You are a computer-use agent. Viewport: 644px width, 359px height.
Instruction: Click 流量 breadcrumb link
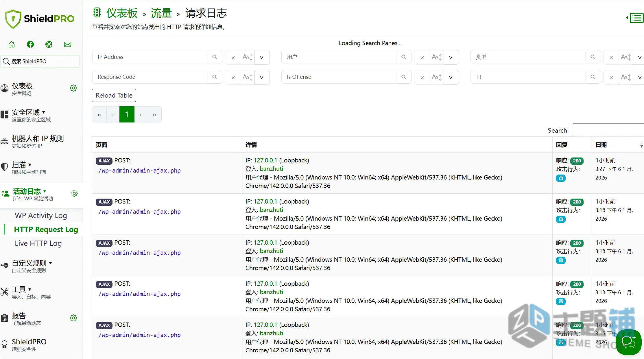click(161, 13)
